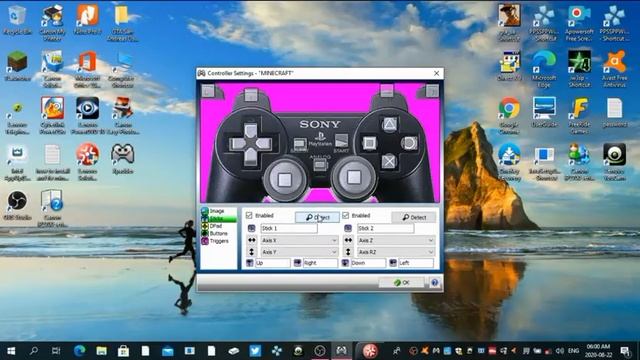640x360 pixels.
Task: Open Microsoft Edge from taskbar
Action: (80, 351)
